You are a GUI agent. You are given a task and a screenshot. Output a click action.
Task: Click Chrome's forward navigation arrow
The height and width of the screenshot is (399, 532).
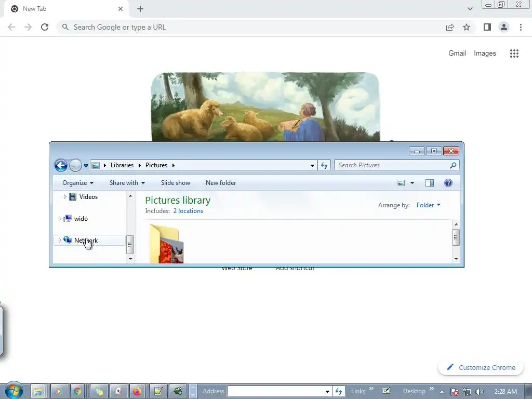click(28, 27)
